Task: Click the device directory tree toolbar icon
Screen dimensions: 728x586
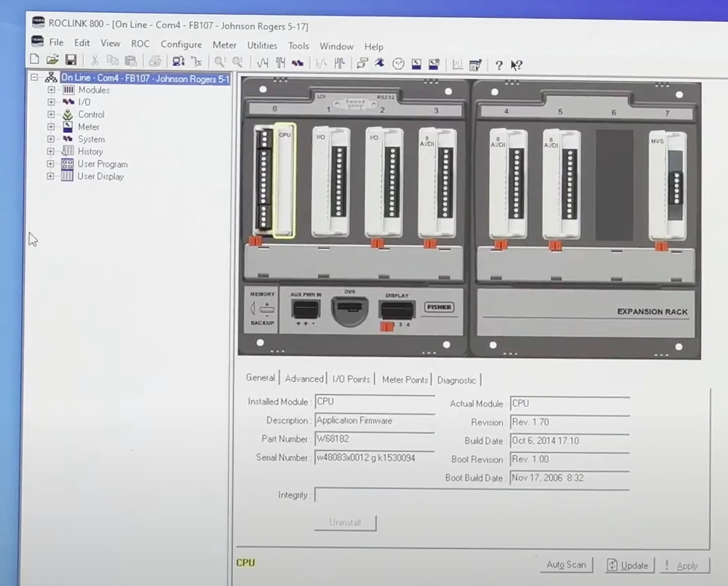Action: point(197,62)
